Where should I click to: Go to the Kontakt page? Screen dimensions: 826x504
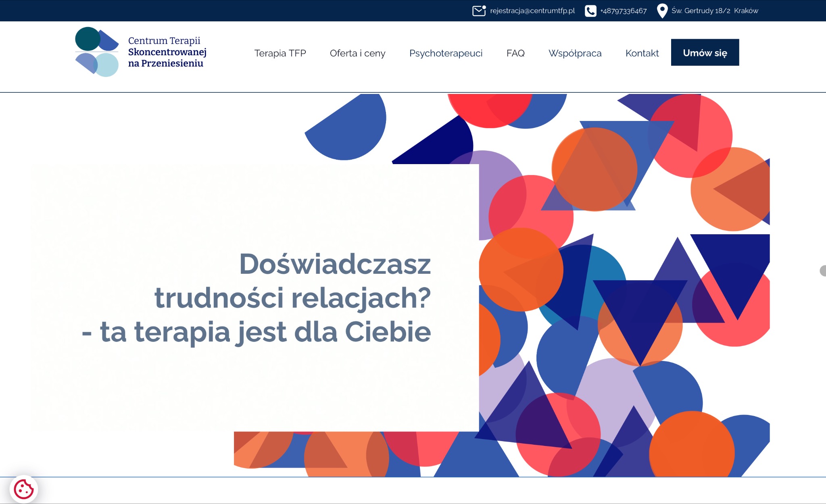click(x=642, y=53)
